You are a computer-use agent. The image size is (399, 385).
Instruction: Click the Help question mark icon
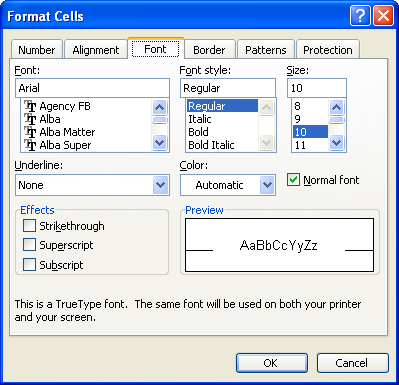[360, 16]
